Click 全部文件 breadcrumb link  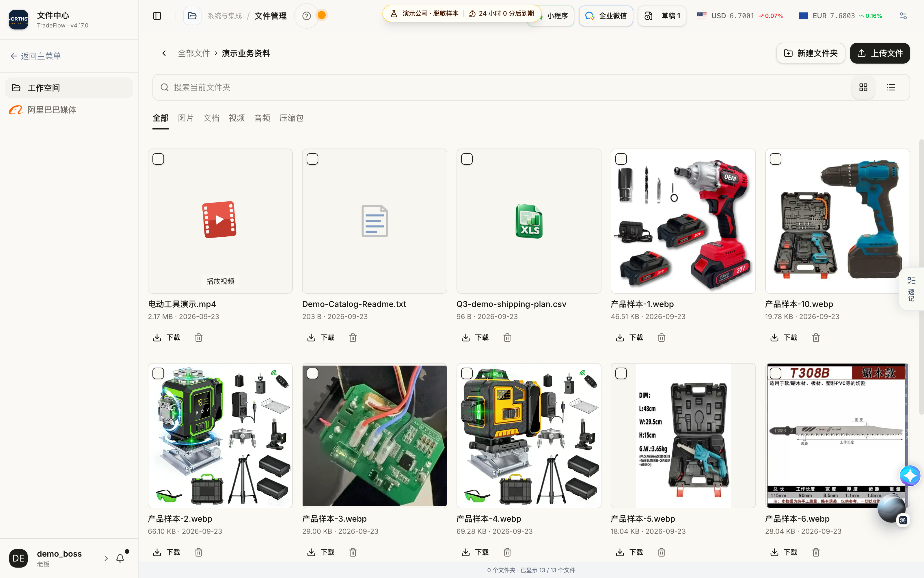tap(194, 53)
